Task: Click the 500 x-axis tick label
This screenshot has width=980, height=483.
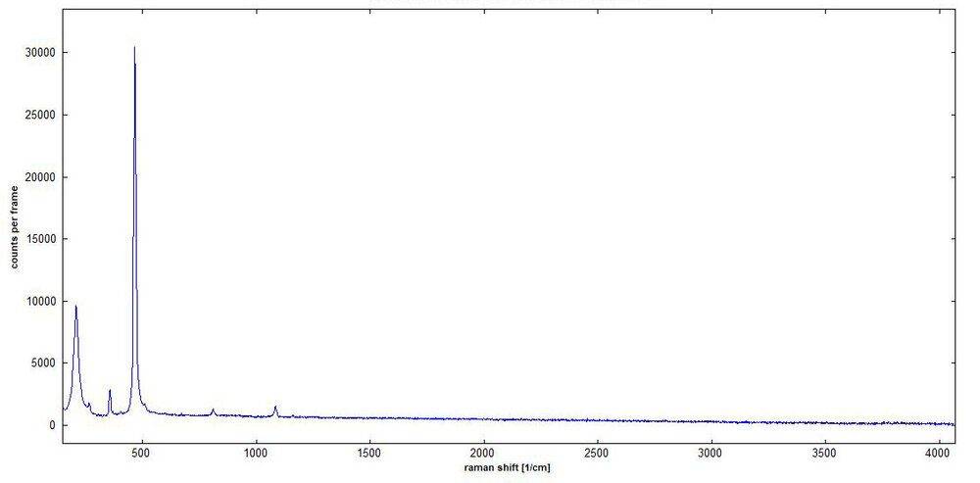Action: (142, 454)
